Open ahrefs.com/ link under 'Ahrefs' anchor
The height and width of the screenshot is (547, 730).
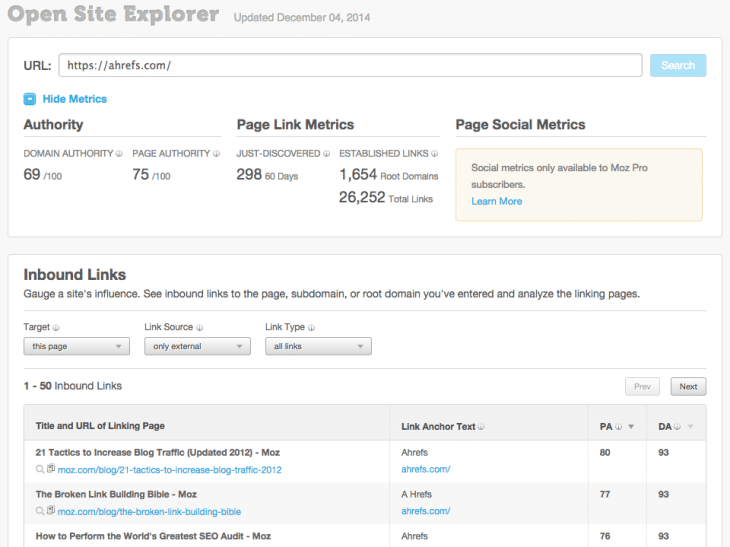[x=426, y=469]
